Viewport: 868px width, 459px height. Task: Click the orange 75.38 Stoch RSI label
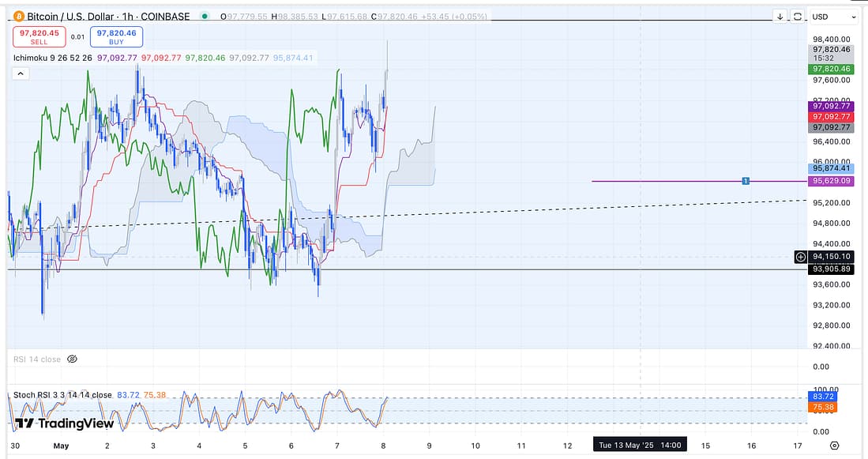click(x=823, y=408)
